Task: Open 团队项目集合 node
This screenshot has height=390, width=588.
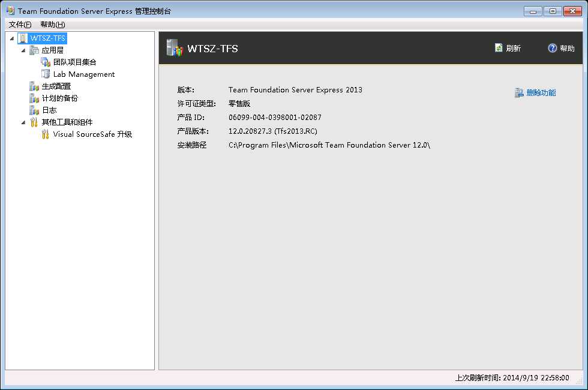Action: pyautogui.click(x=74, y=62)
